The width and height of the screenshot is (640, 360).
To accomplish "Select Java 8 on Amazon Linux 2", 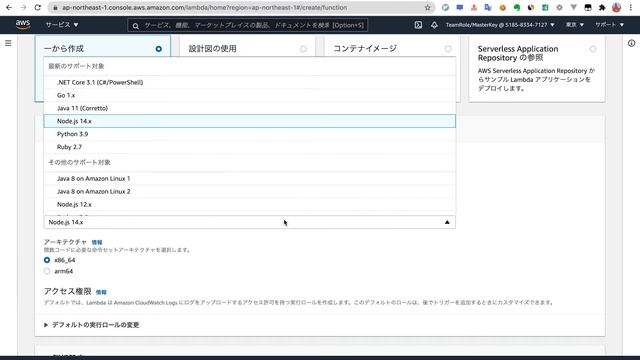I will (249, 191).
